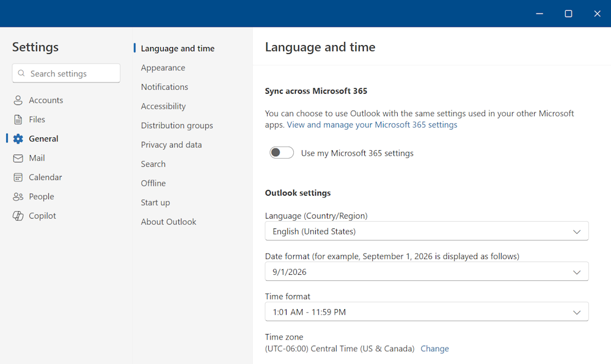Click the Copilot icon in sidebar
611x364 pixels.
pyautogui.click(x=18, y=216)
